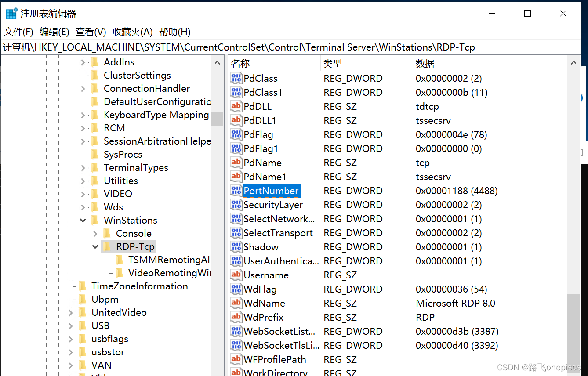Collapse the RDP-Tcp tree node
Viewport: 588px width, 376px height.
(x=95, y=247)
